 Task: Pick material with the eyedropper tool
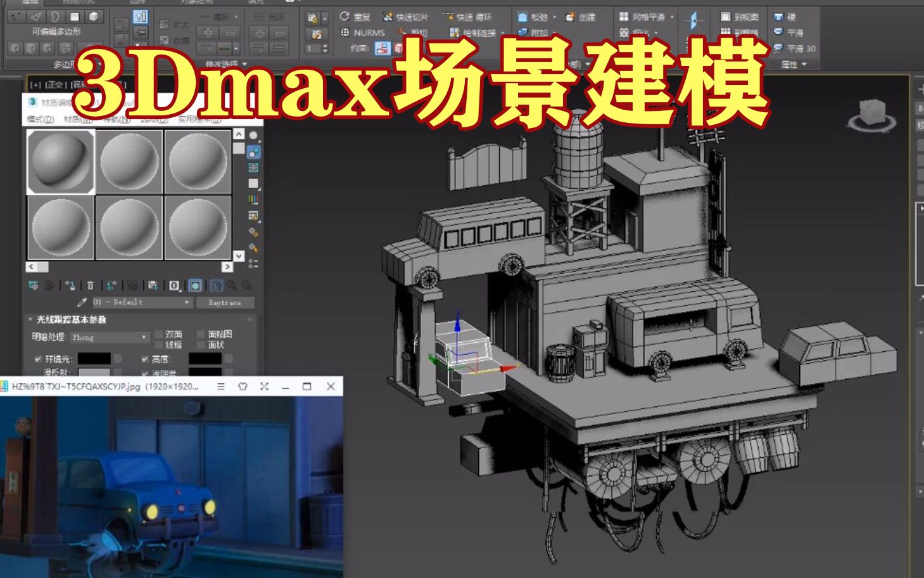(x=80, y=302)
